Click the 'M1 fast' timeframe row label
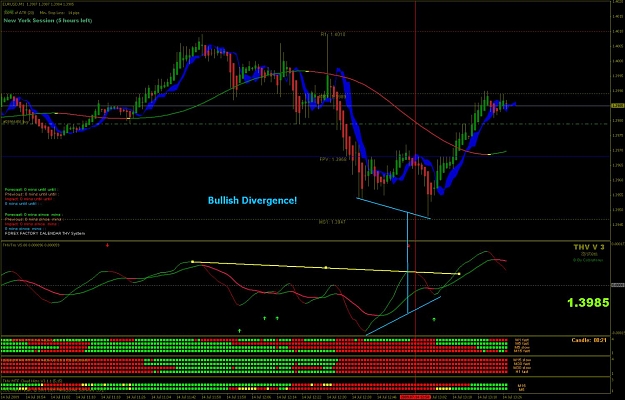 (522, 340)
